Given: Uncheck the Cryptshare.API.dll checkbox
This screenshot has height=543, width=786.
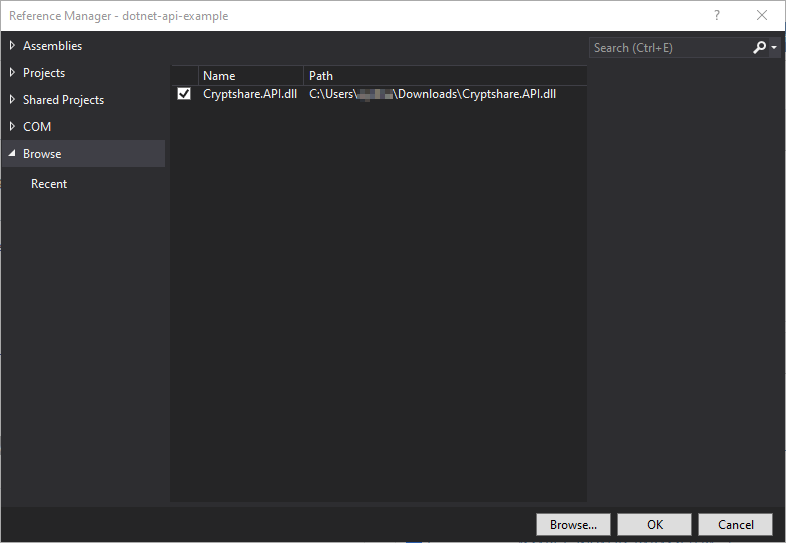Looking at the screenshot, I should tap(184, 94).
